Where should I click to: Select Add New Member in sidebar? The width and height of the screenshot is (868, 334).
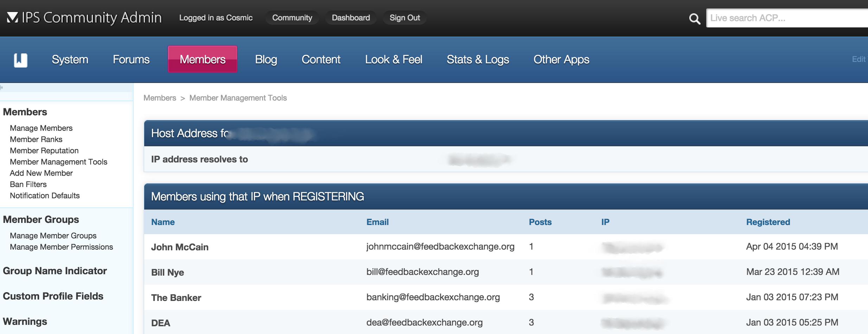click(41, 173)
